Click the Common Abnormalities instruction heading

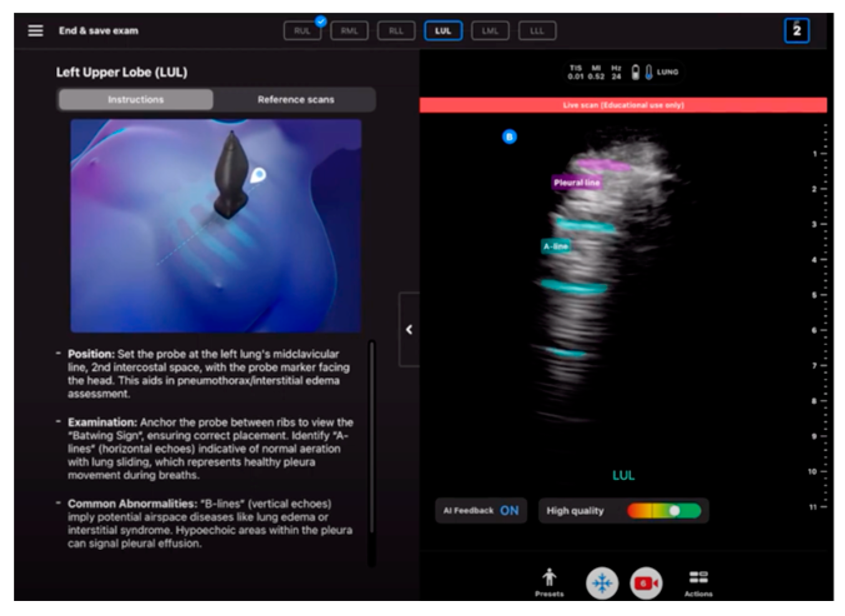coord(132,504)
